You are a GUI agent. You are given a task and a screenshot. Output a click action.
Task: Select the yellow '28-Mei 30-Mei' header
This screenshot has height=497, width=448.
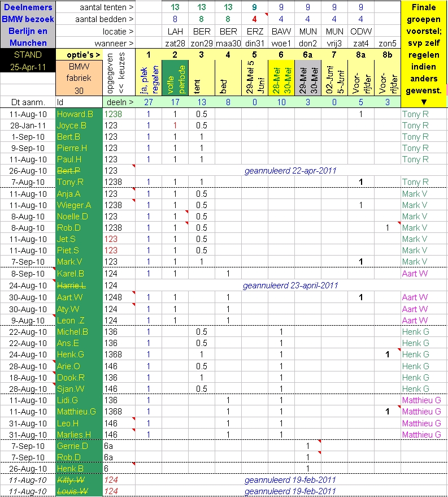pos(281,78)
